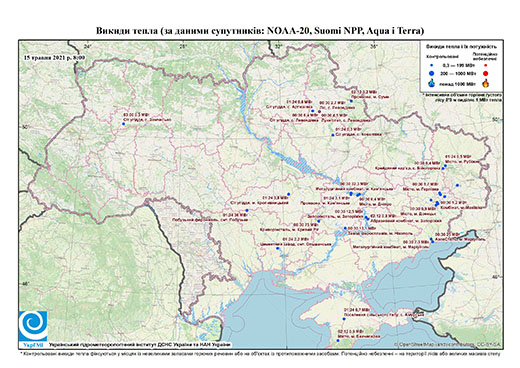The width and height of the screenshot is (520, 368).
Task: Click the blue marker for Цементний завод, Ольшанське
Action: pyautogui.click(x=277, y=248)
